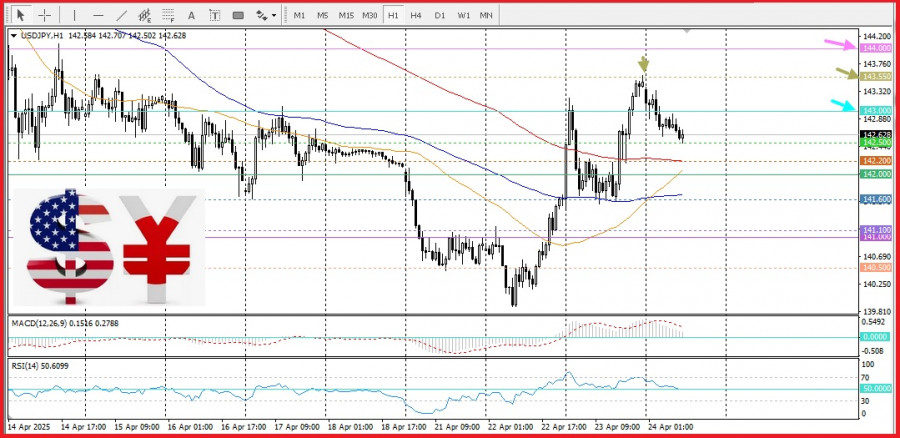Viewport: 900px width, 438px height.
Task: Enable the D1 daily timeframe
Action: [439, 15]
